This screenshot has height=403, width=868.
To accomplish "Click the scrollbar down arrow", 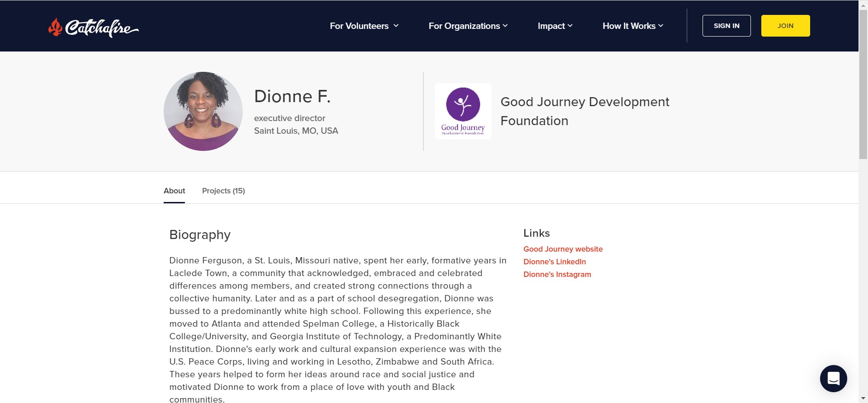I will [863, 398].
